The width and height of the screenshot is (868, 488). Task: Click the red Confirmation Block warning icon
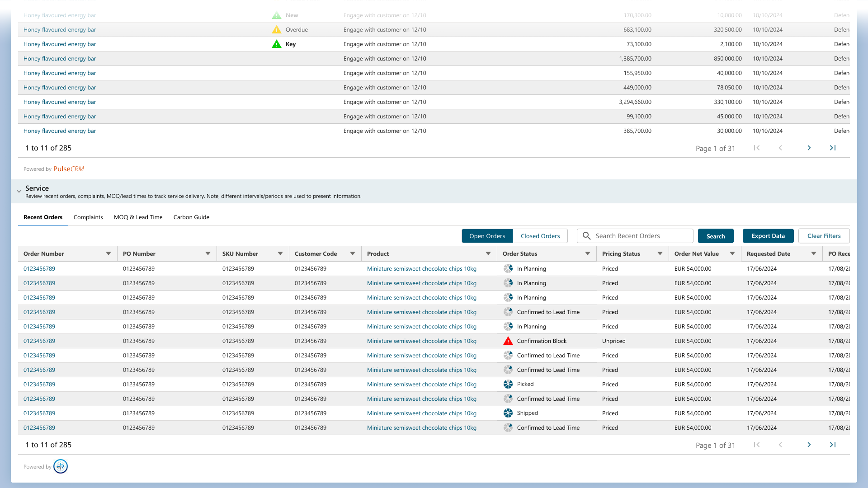point(508,341)
